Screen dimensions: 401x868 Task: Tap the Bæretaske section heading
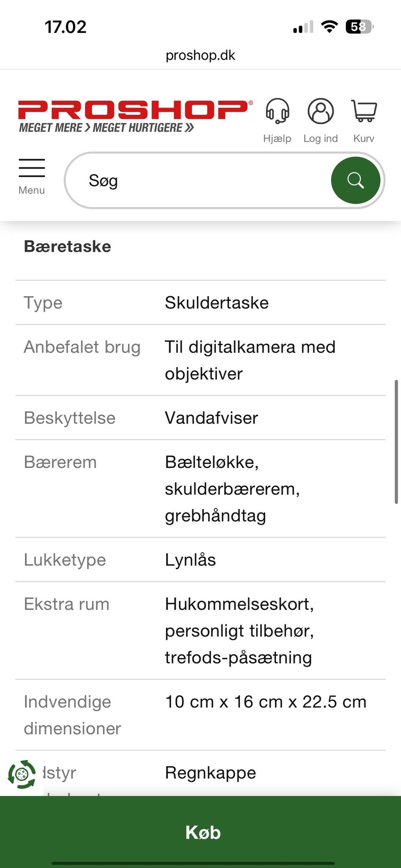68,246
